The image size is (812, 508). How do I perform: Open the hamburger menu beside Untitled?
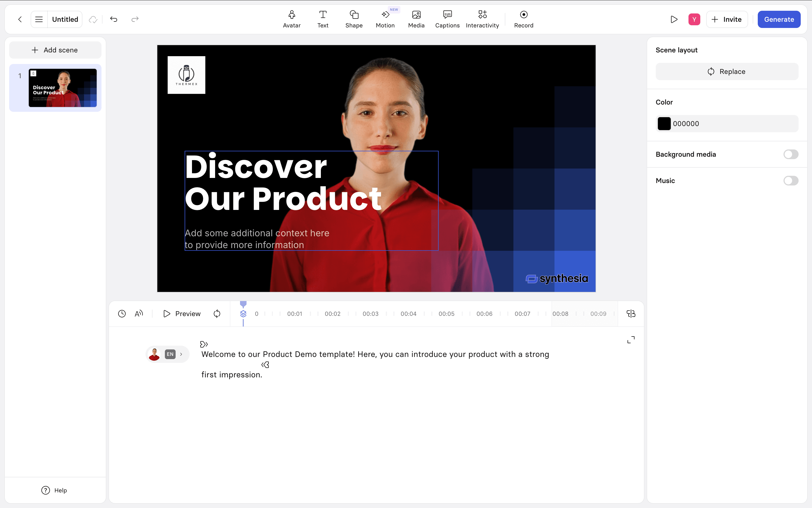pos(39,19)
